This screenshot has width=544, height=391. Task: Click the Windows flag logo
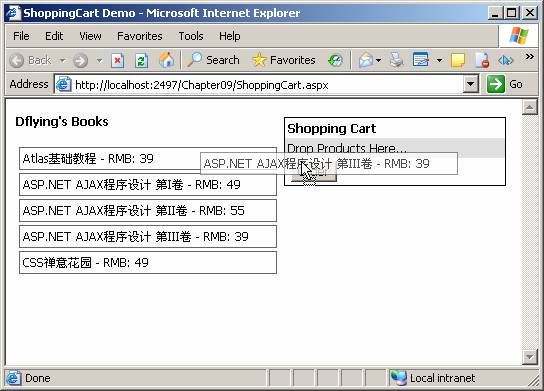519,36
